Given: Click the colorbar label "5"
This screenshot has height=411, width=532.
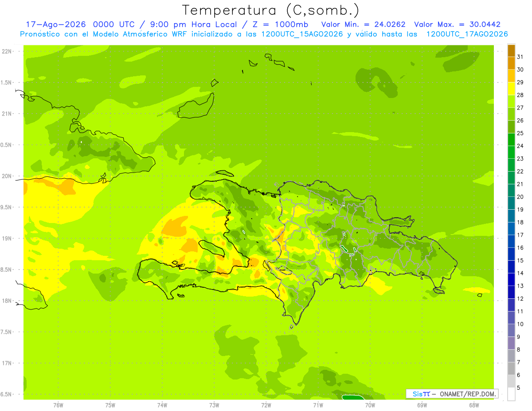Looking at the screenshot, I should coord(518,388).
